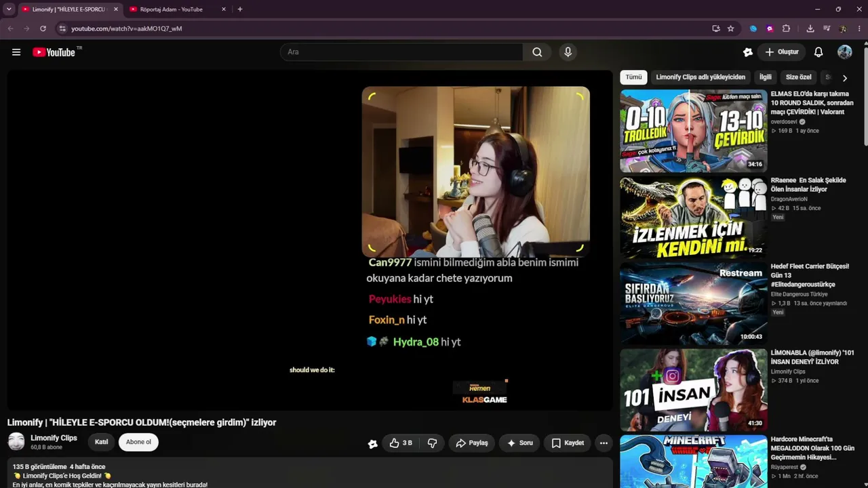Open the DragonAverioN channel name

pos(789,199)
